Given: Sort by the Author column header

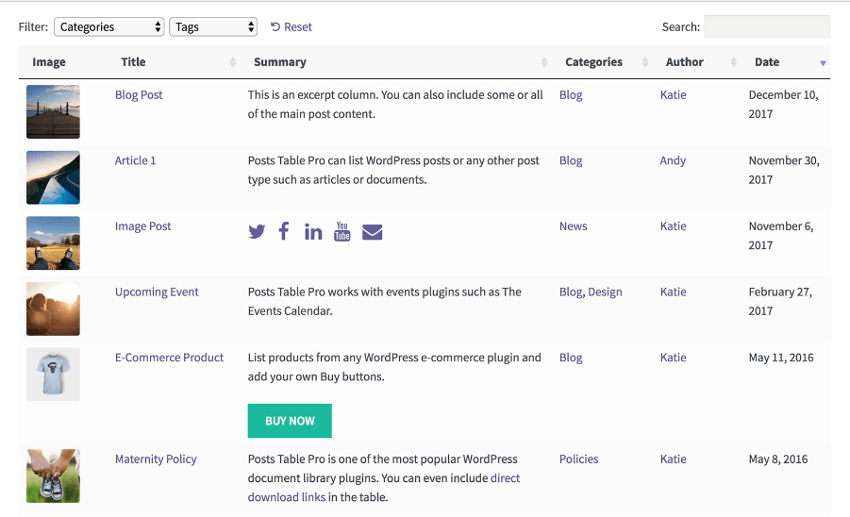Looking at the screenshot, I should point(685,62).
